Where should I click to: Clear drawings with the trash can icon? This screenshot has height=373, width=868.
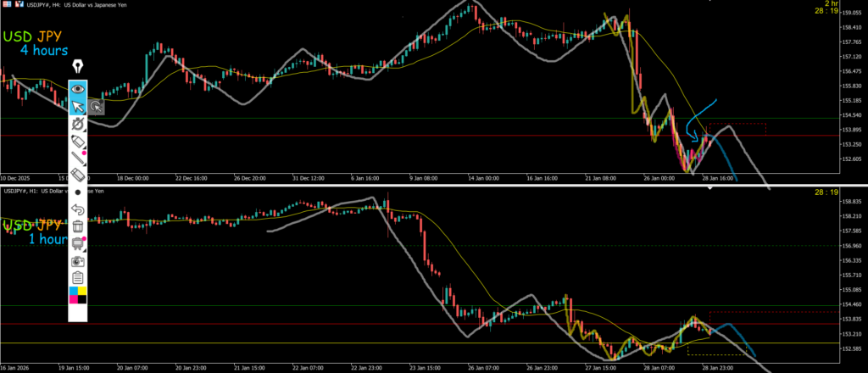[78, 226]
